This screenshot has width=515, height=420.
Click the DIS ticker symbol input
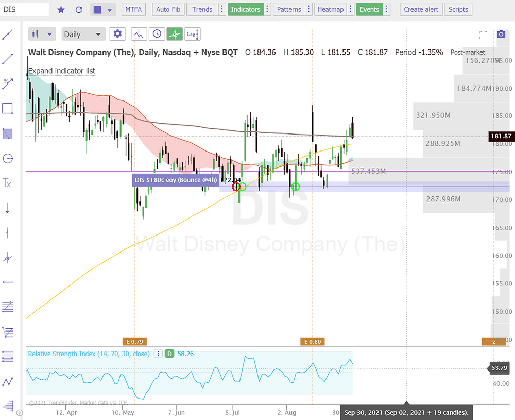point(25,9)
